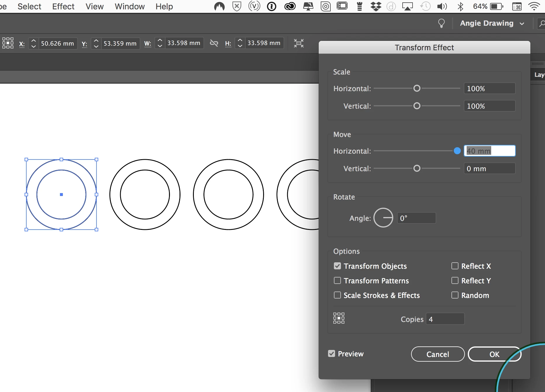Viewport: 545px width, 392px height.
Task: Click the volume speaker icon
Action: [x=442, y=6]
